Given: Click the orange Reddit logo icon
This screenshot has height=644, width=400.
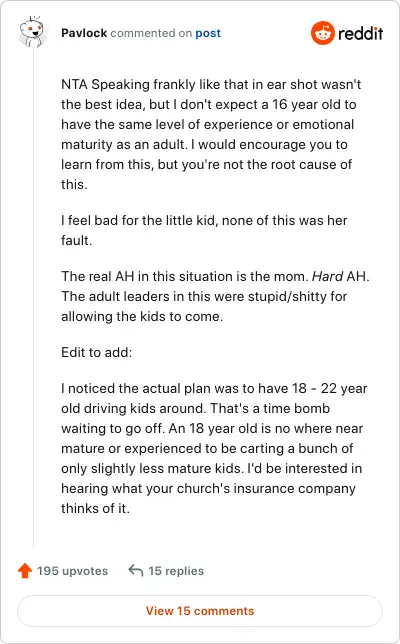Looking at the screenshot, I should [x=322, y=33].
